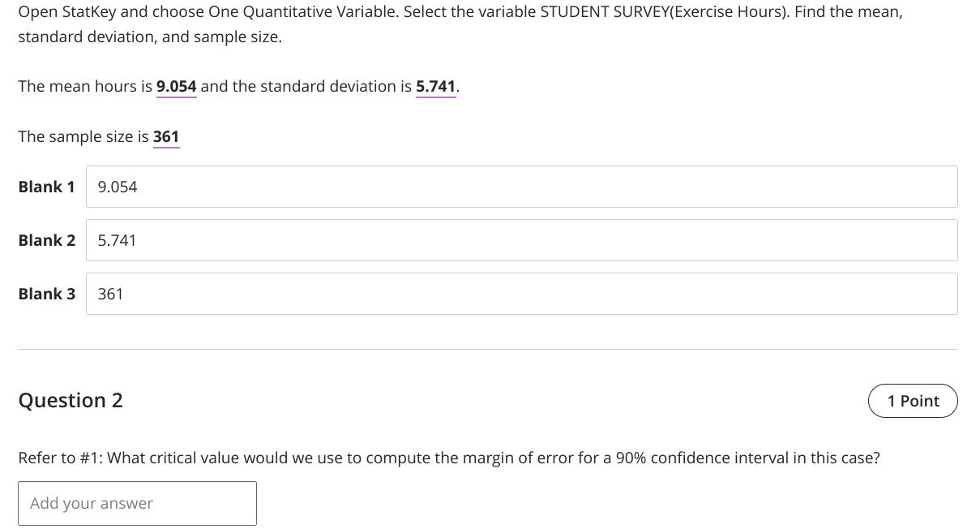Click the text The mean hours is
Screen dimensions: 980x529
(85, 86)
